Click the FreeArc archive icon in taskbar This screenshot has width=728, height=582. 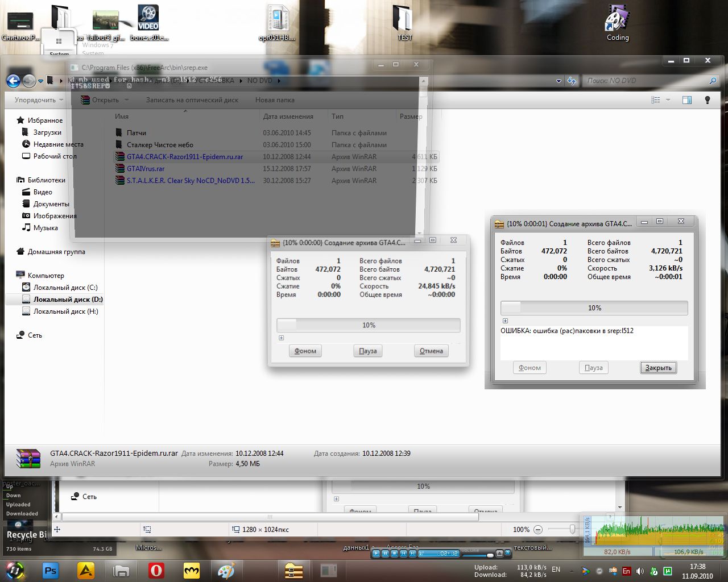coord(293,570)
